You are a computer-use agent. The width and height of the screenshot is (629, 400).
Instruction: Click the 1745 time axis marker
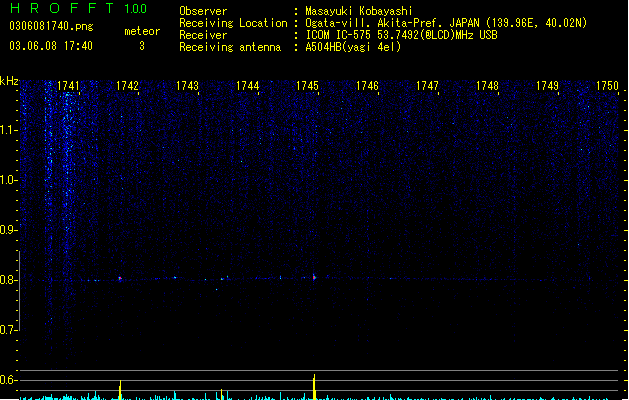[x=307, y=85]
